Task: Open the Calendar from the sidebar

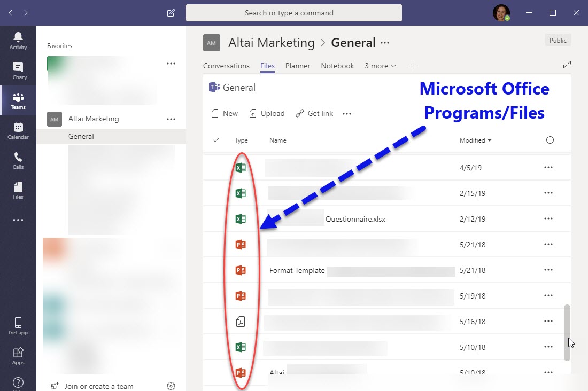Action: click(18, 130)
